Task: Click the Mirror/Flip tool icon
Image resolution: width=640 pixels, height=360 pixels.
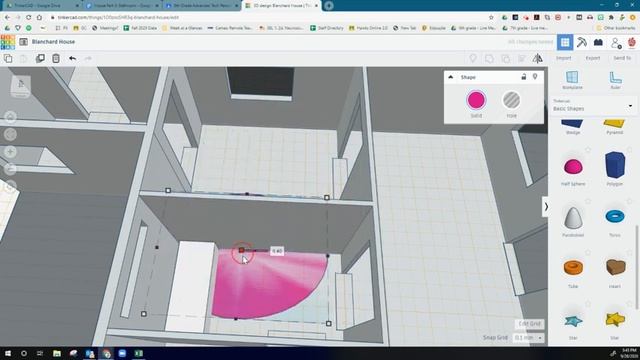Action: pos(538,58)
